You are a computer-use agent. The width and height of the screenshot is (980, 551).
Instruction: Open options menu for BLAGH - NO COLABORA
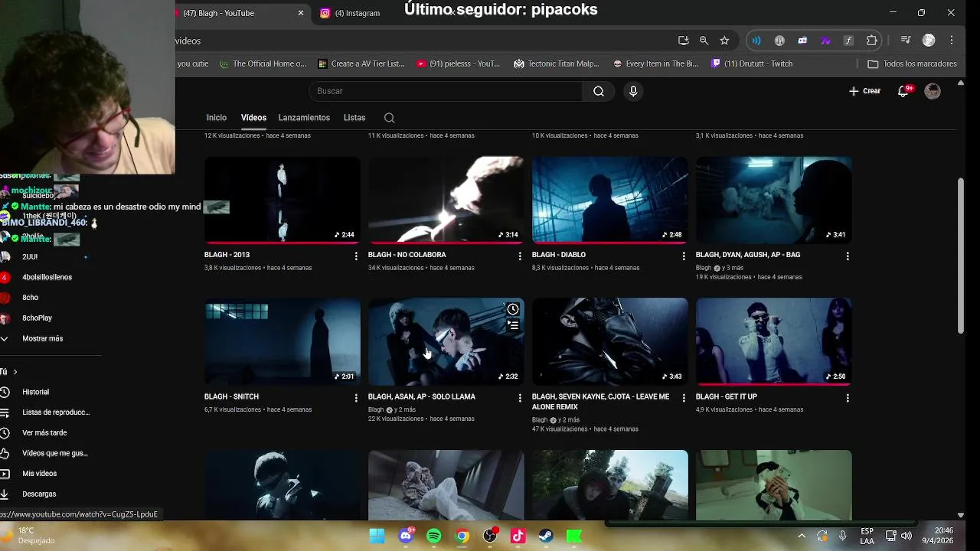[x=520, y=256]
